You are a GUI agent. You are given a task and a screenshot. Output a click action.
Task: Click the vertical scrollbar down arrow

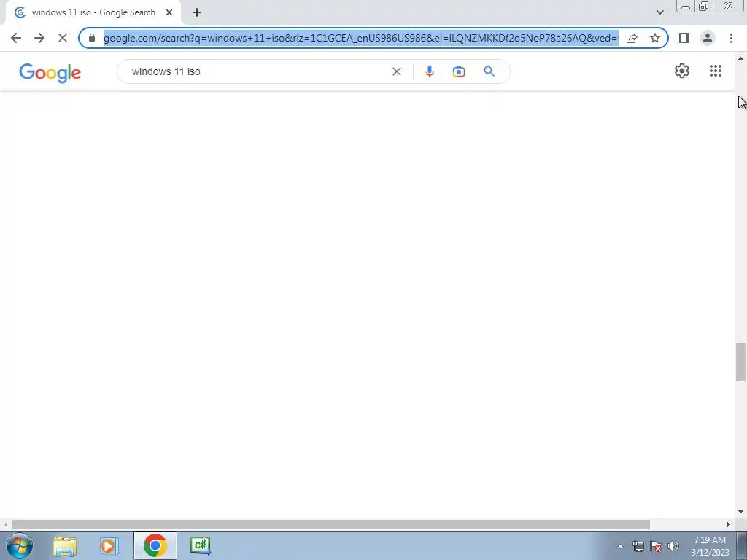pos(740,513)
